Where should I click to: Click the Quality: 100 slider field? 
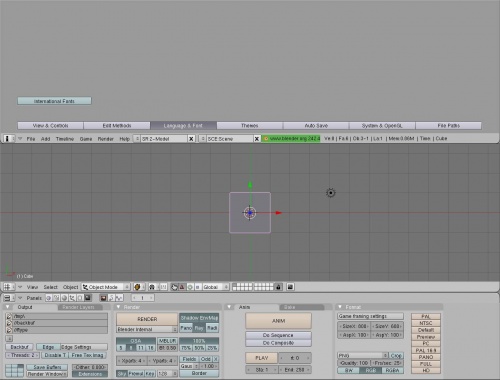coord(354,363)
